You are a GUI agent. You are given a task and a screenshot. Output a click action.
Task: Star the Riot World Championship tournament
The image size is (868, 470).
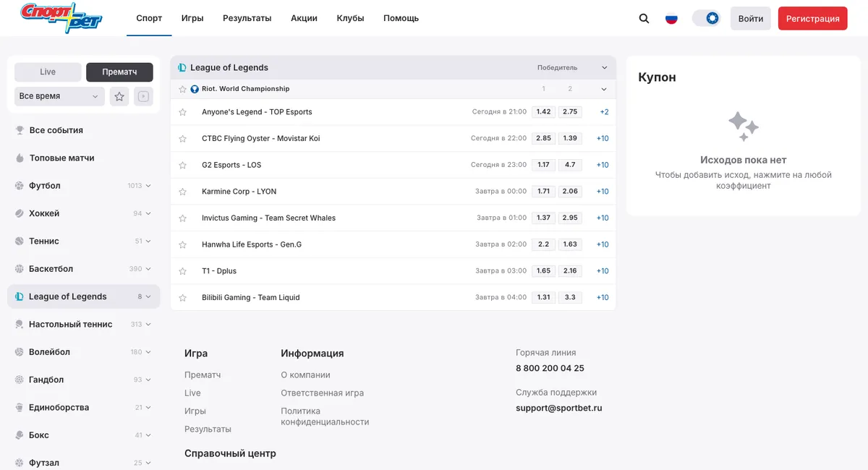point(183,89)
